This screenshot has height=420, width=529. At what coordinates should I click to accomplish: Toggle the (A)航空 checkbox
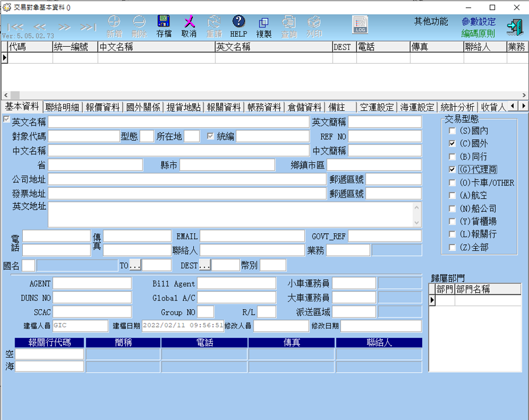452,195
